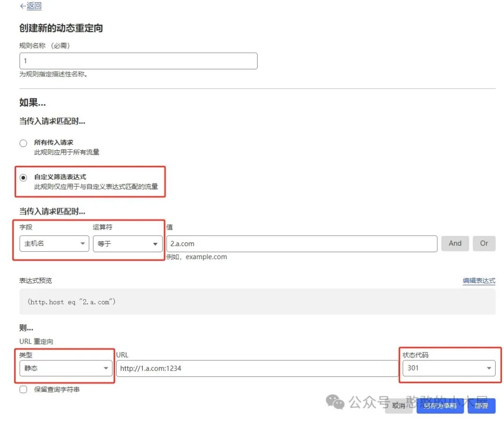504x422 pixels.
Task: Select the 自定义筛选表达式 radio option
Action: [x=23, y=178]
